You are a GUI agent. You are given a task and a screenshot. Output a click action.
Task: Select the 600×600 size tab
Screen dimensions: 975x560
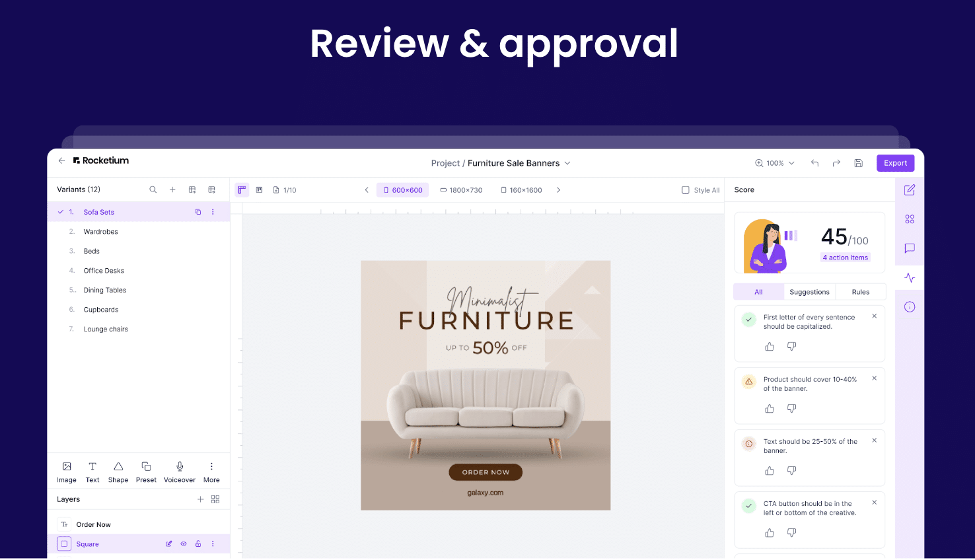tap(403, 190)
